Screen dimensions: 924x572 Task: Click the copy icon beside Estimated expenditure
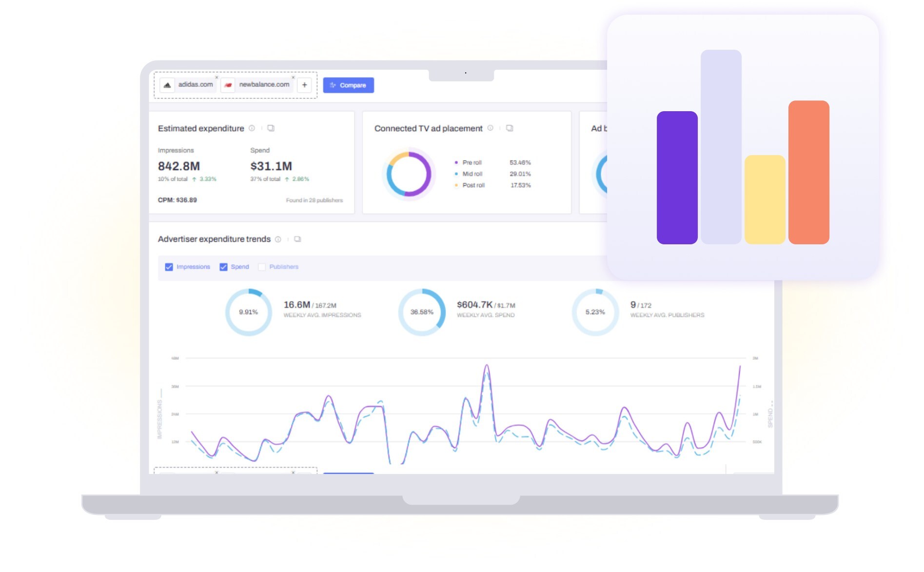[271, 128]
